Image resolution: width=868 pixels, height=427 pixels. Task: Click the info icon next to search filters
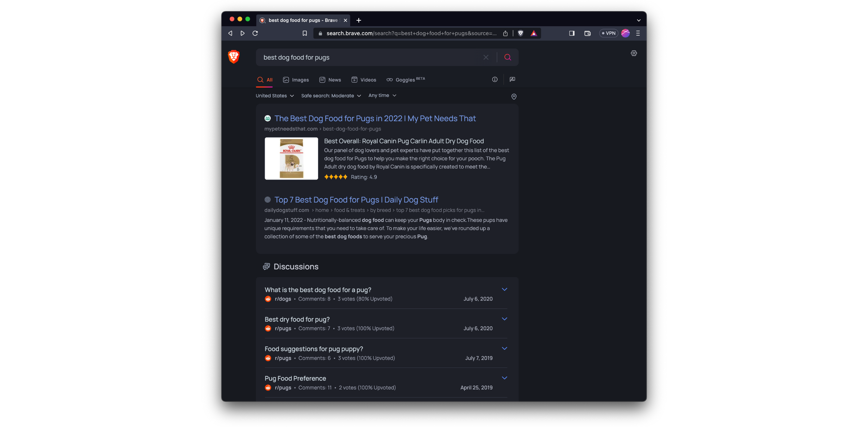tap(494, 79)
